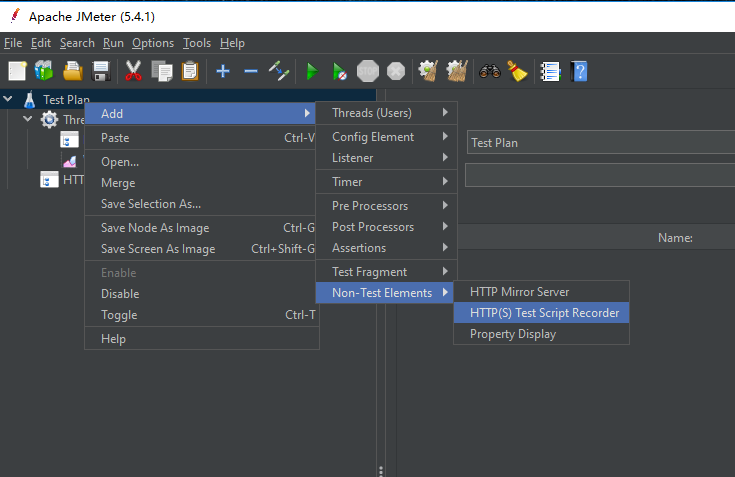735x477 pixels.
Task: Open the Help menu in menu bar
Action: (x=232, y=43)
